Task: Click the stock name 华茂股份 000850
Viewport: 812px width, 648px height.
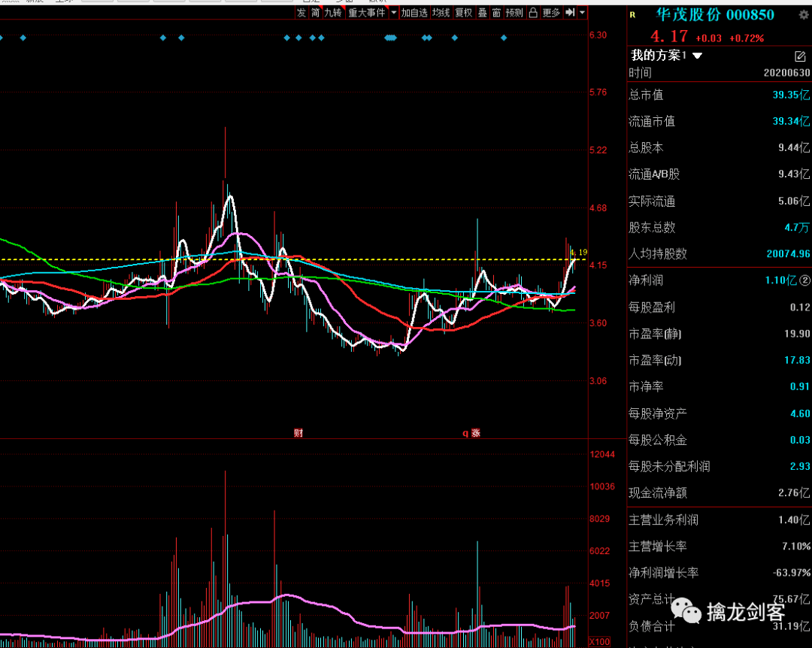Action: [715, 14]
